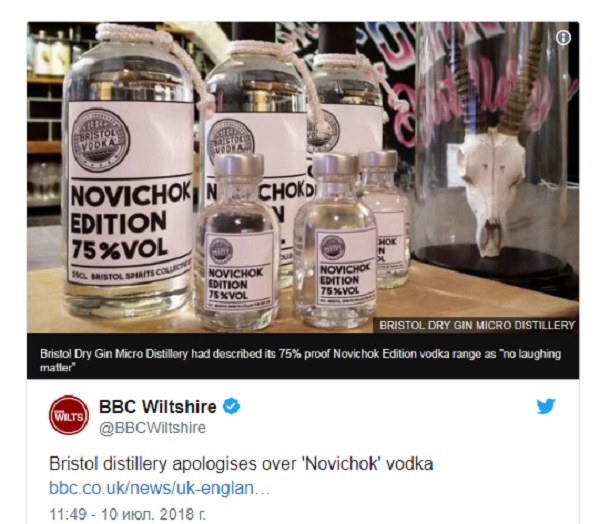The height and width of the screenshot is (524, 600).
Task: Open the BBC Wilts profile avatar
Action: click(x=68, y=415)
